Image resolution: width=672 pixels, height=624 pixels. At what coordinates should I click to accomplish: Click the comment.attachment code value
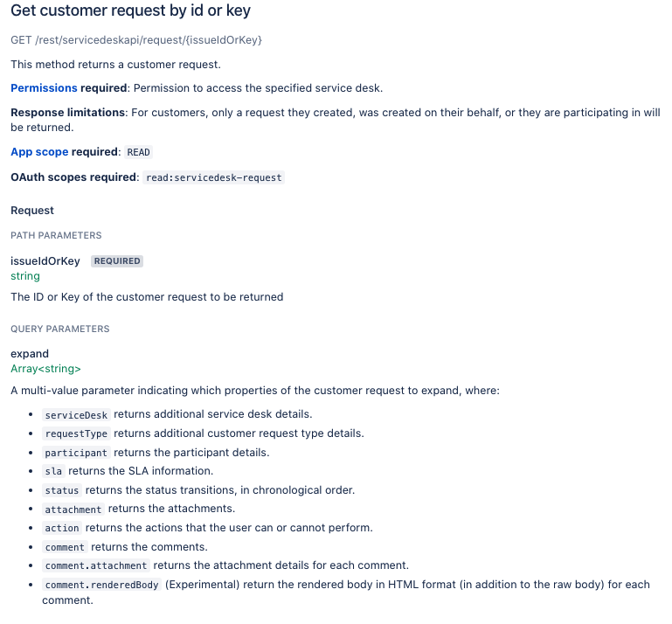tap(96, 565)
